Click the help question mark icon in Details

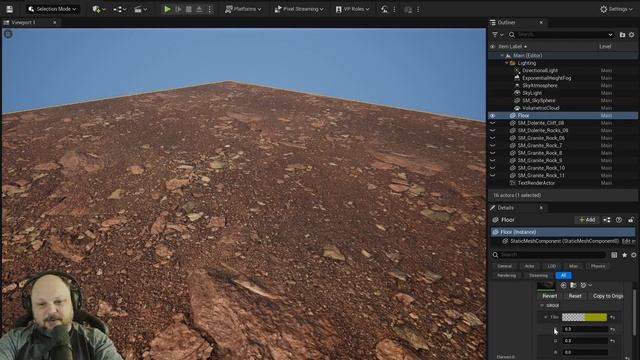pos(619,220)
